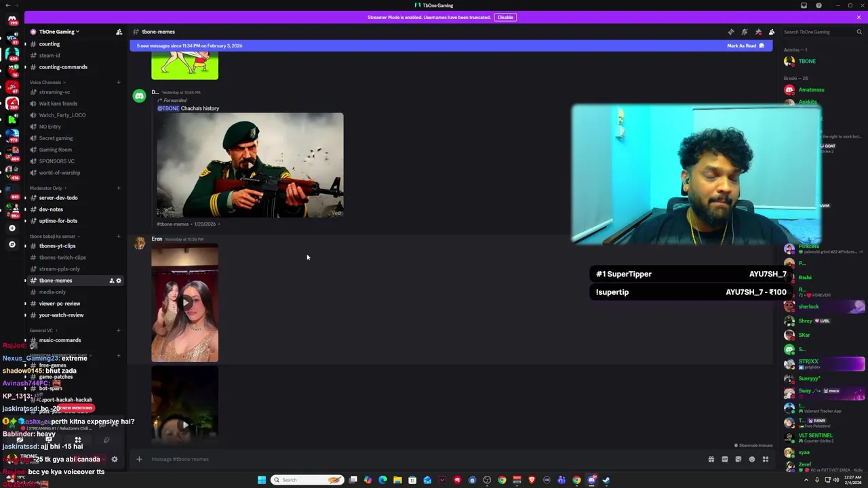Screen dimensions: 868x488
Task: Open attachment plus button in message bar
Action: coord(139,460)
